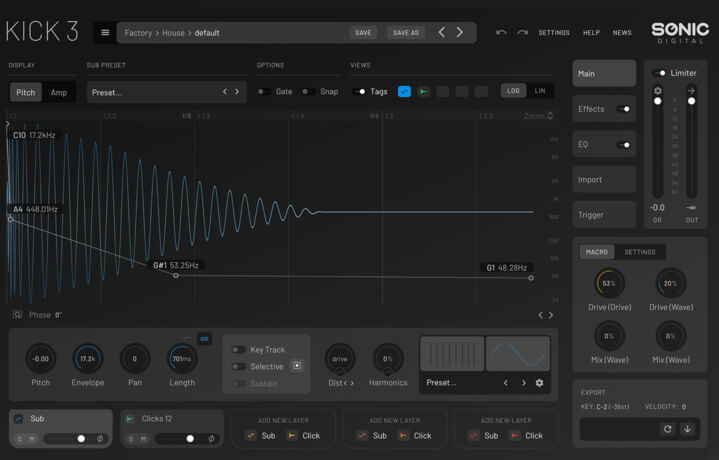Add a yellow Sub layer

coord(260,435)
